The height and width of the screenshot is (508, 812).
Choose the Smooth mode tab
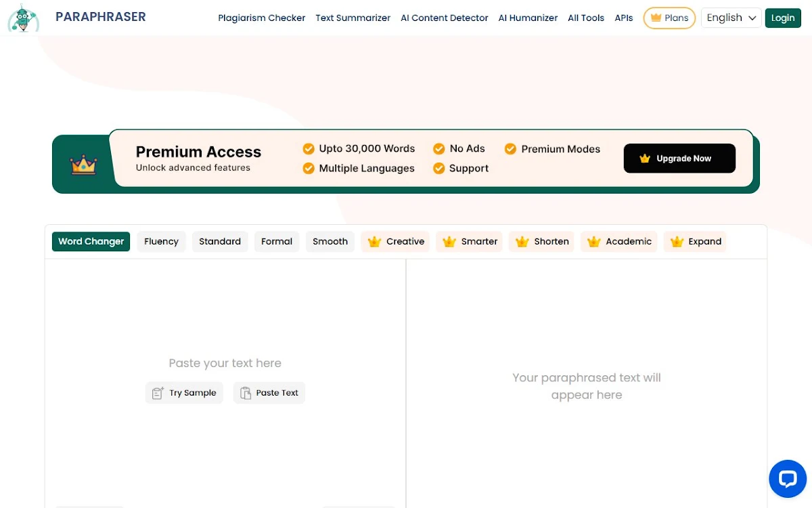coord(330,241)
